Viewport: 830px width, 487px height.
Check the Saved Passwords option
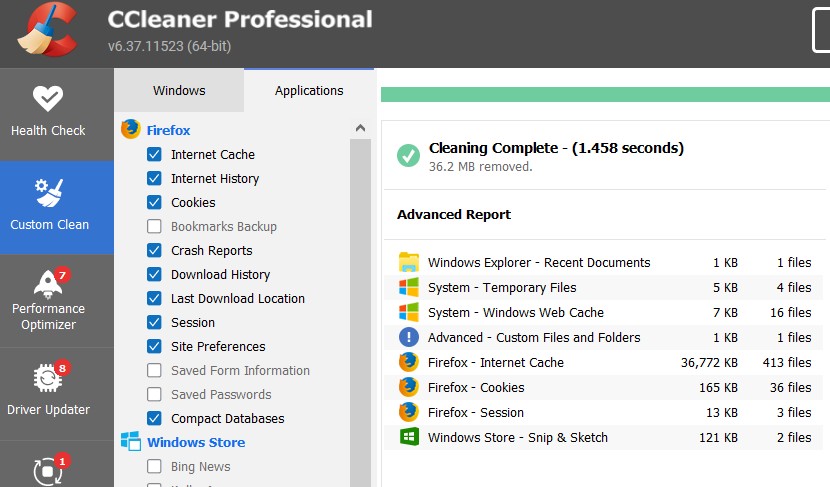coord(154,394)
